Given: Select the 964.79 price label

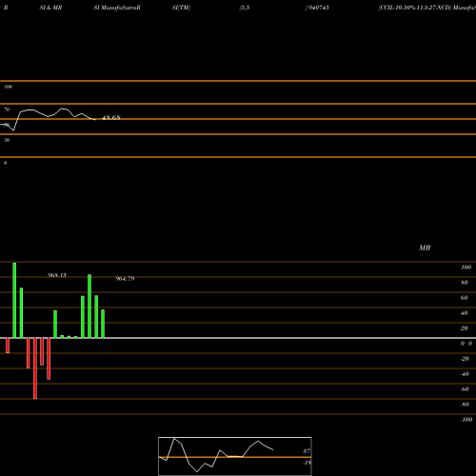Looking at the screenshot, I should (125, 279).
